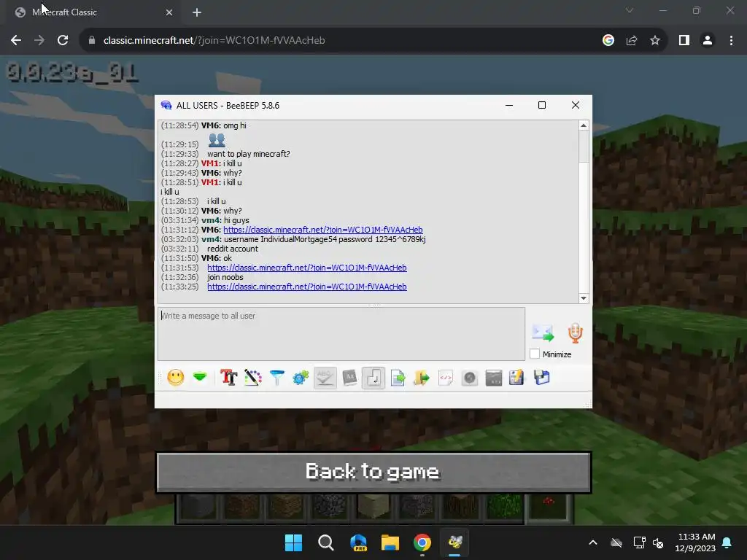Open Chrome profile menu
This screenshot has height=560, width=747.
coord(708,41)
